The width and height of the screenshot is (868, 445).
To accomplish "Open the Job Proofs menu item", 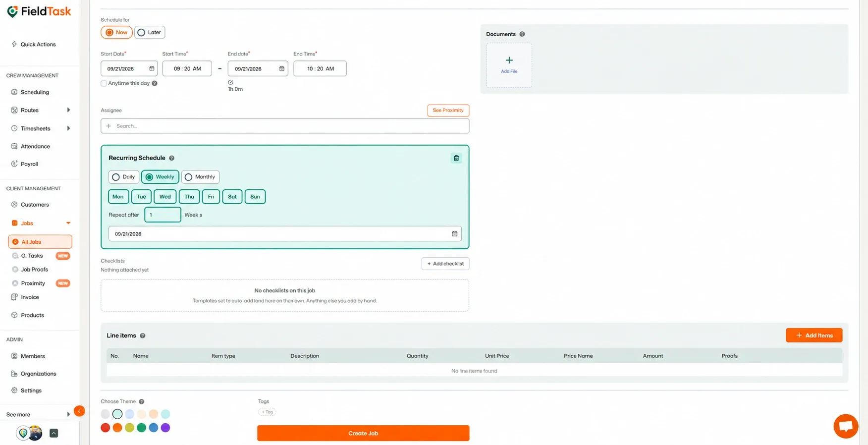I will [34, 270].
